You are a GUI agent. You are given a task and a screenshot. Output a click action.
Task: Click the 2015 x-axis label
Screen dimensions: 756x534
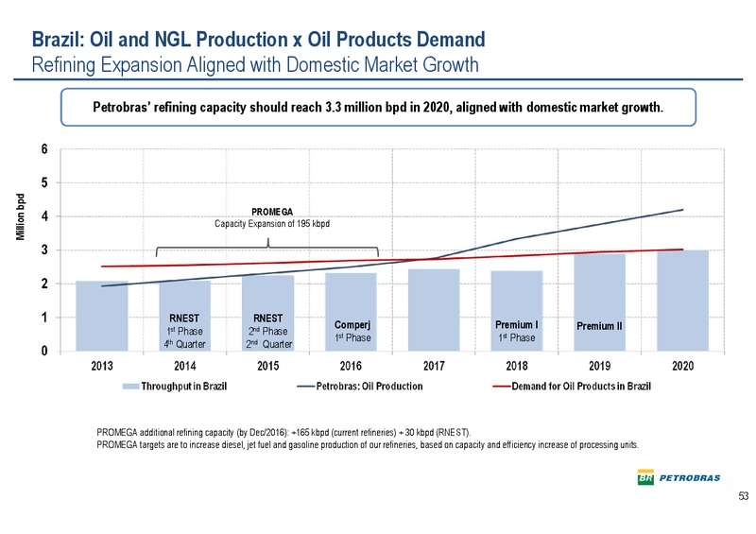tap(268, 366)
